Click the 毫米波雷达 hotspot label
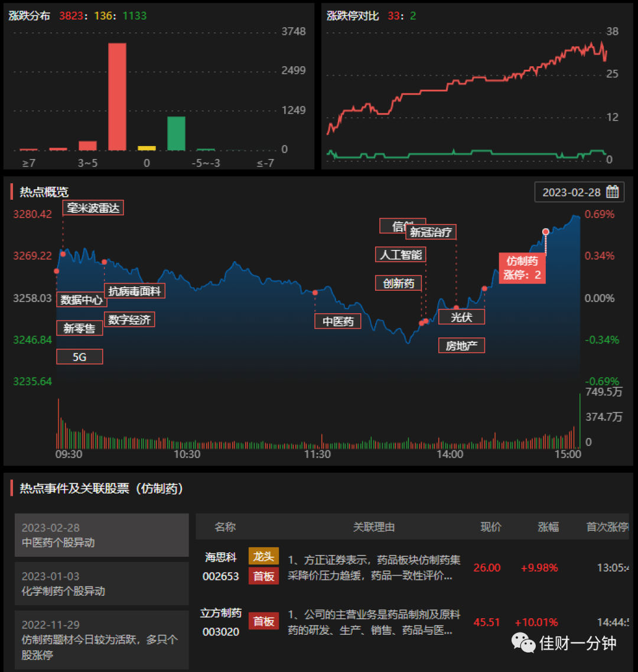Viewport: 638px width, 672px height. click(x=93, y=208)
